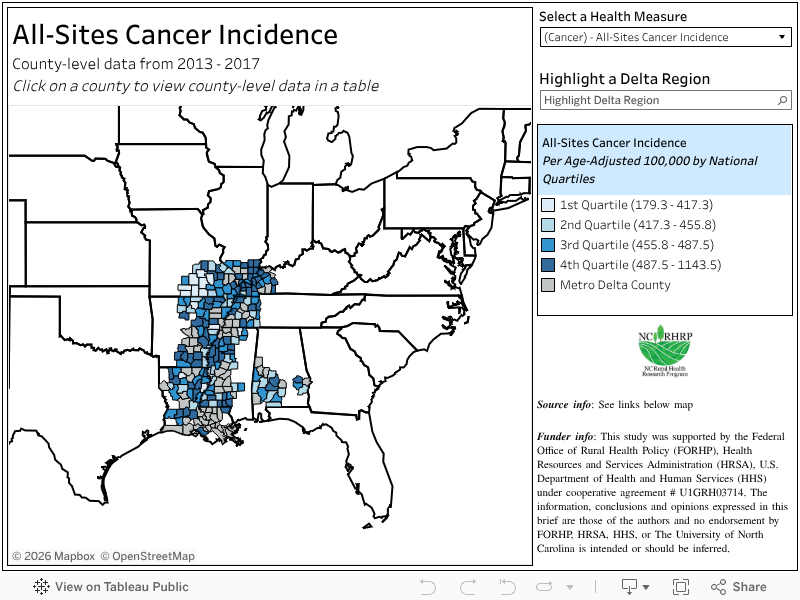
Task: Select the Reset view icon
Action: [x=507, y=586]
